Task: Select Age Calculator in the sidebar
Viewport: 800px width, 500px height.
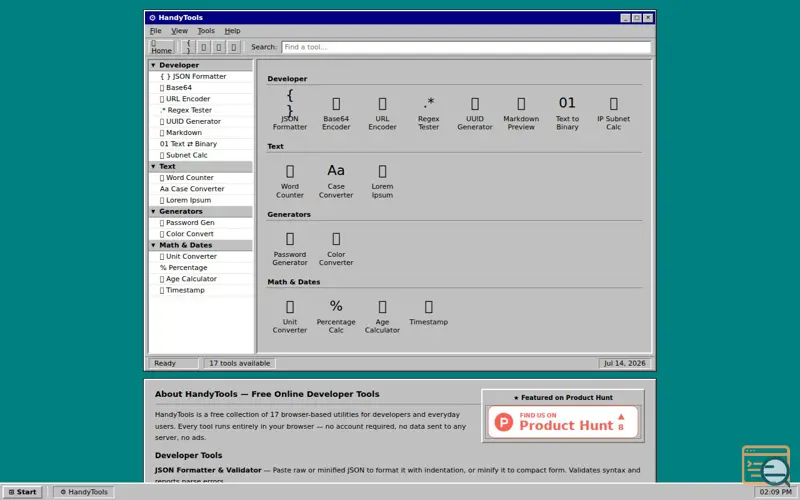Action: pyautogui.click(x=201, y=279)
